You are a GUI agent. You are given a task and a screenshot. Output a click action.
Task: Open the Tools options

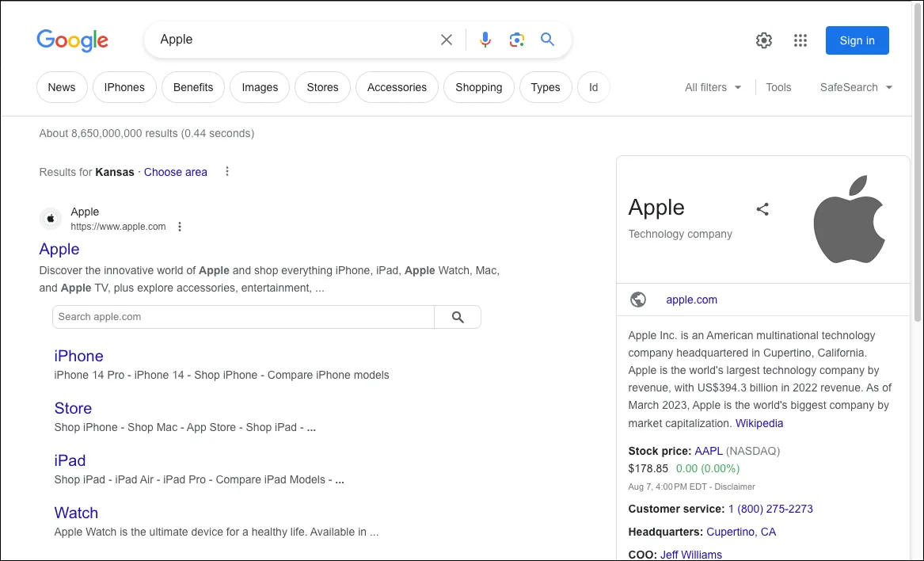pos(778,87)
